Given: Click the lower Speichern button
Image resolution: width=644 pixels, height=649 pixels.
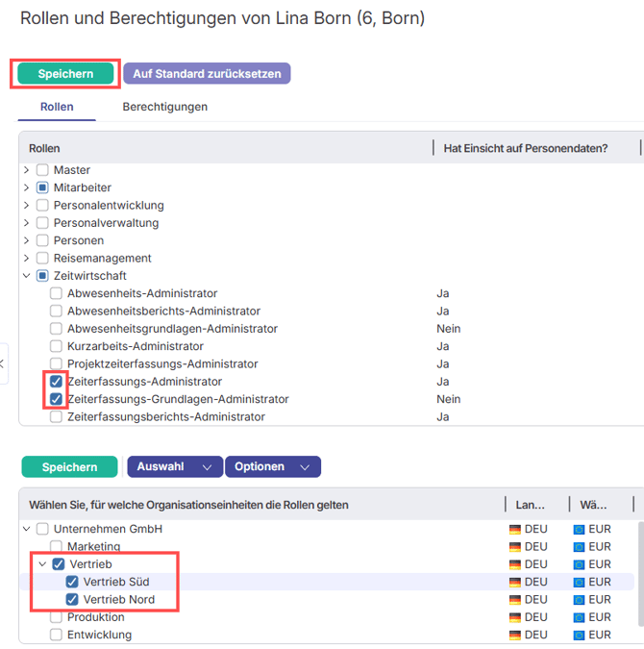Looking at the screenshot, I should tap(69, 466).
